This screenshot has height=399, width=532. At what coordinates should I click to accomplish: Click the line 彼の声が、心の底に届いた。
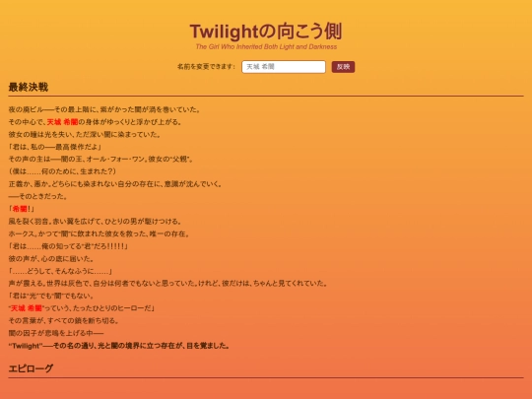(x=51, y=259)
